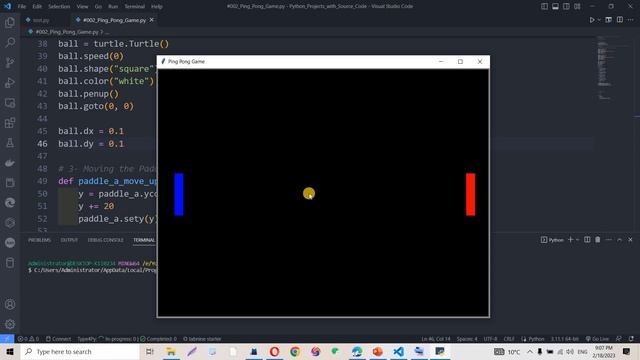The width and height of the screenshot is (640, 360).
Task: Open the Source Control view
Action: point(10,62)
